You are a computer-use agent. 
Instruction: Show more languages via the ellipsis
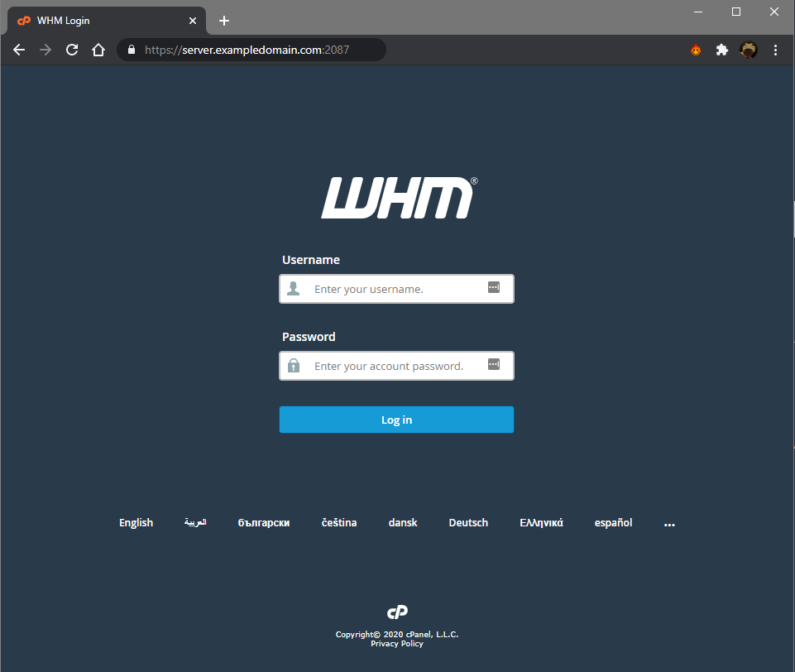[669, 525]
